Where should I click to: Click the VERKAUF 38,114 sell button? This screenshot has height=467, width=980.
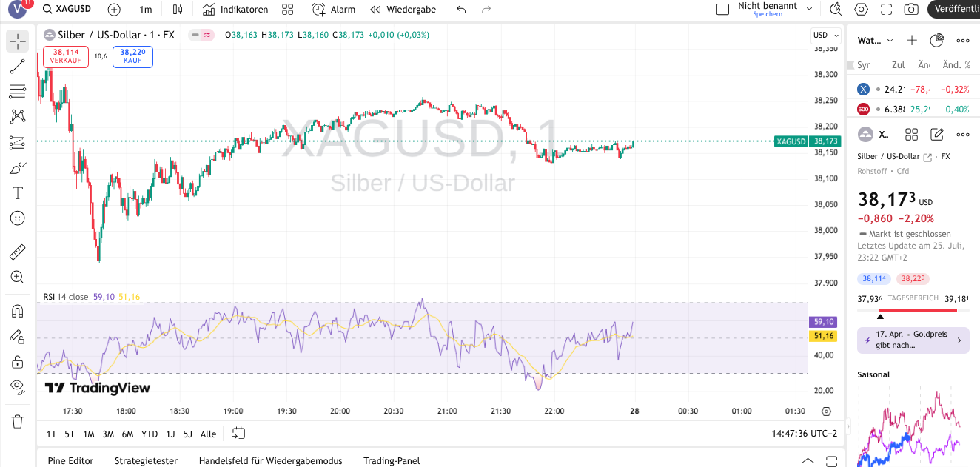pos(66,56)
